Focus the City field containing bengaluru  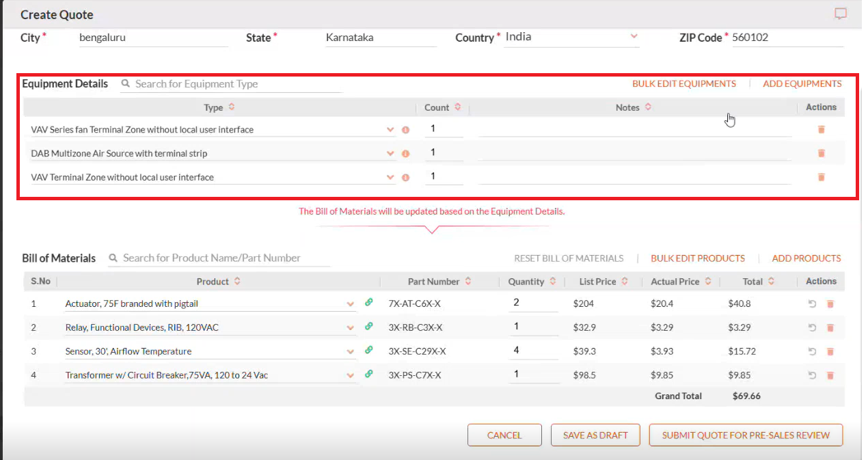pyautogui.click(x=153, y=38)
